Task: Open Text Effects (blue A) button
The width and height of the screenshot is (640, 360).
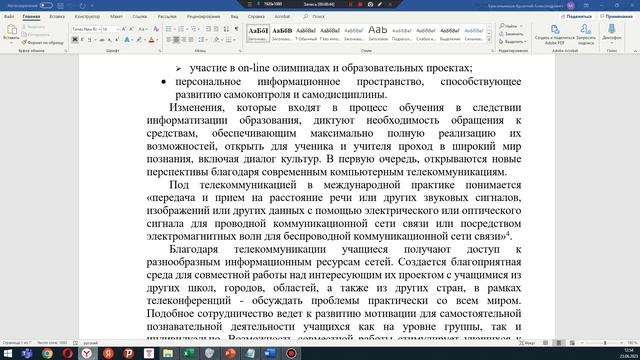Action: 127,40
